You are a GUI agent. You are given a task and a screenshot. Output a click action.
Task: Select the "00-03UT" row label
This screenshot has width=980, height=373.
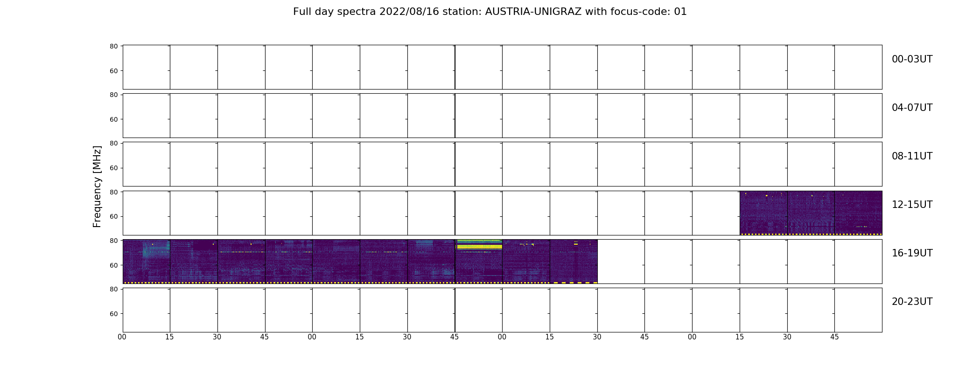pyautogui.click(x=912, y=59)
